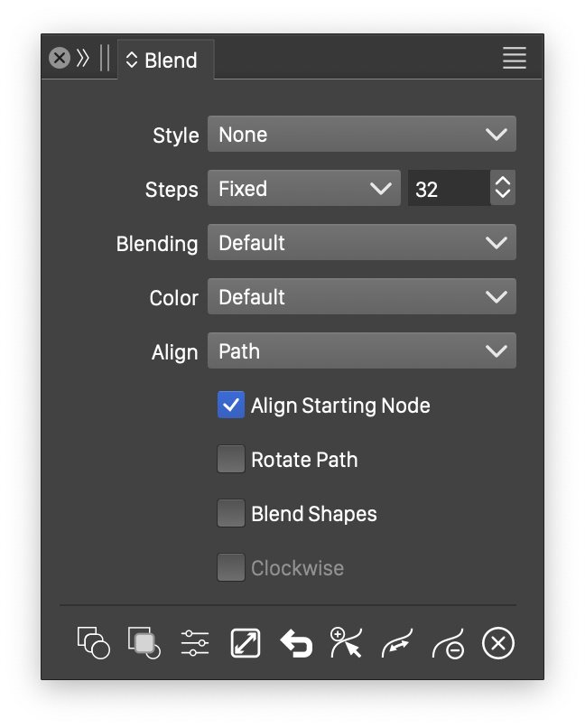Image resolution: width=585 pixels, height=728 pixels.
Task: Open the Style dropdown showing None
Action: pyautogui.click(x=361, y=135)
